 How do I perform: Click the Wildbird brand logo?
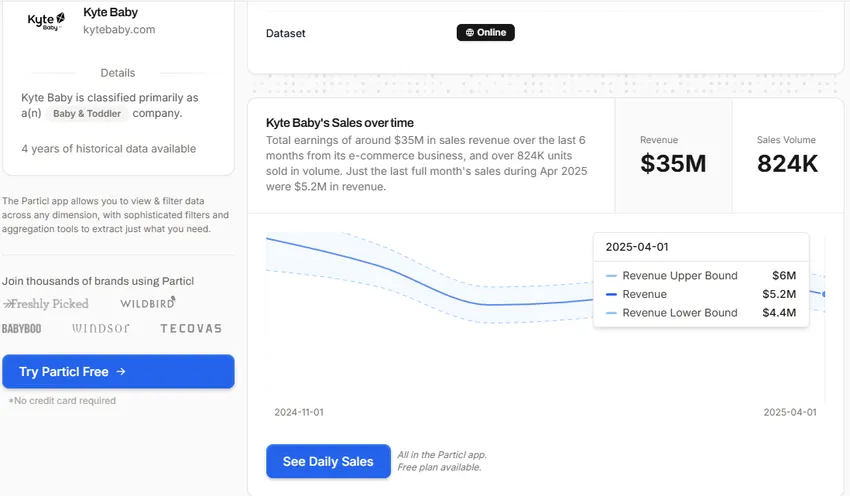[x=148, y=302]
